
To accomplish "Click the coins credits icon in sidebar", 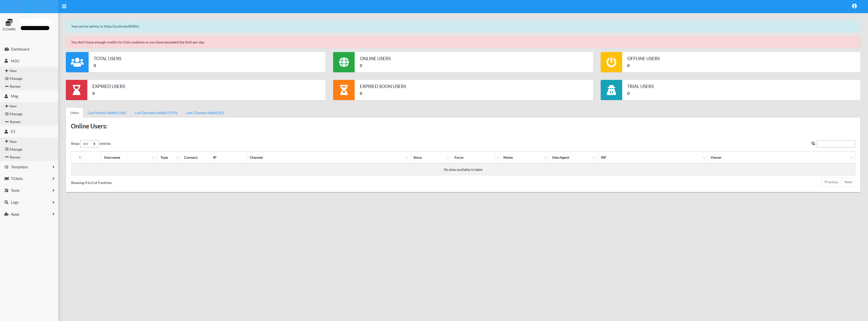I will [9, 22].
